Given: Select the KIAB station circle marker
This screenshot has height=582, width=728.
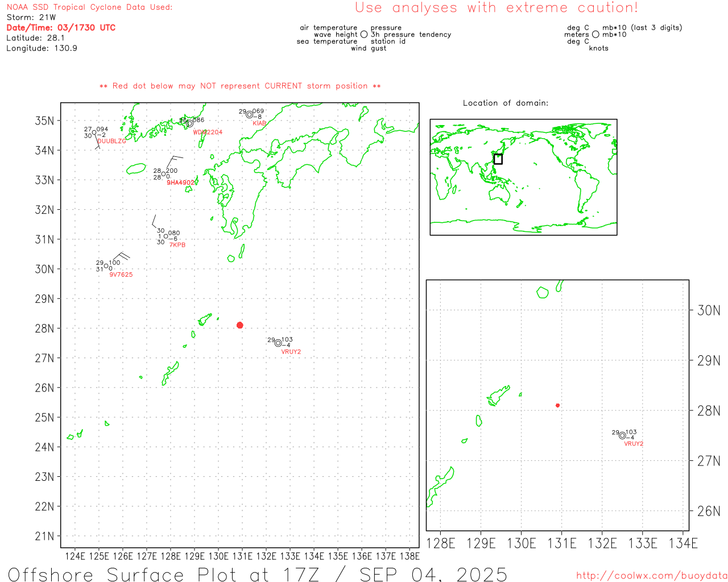Looking at the screenshot, I should click(x=249, y=114).
